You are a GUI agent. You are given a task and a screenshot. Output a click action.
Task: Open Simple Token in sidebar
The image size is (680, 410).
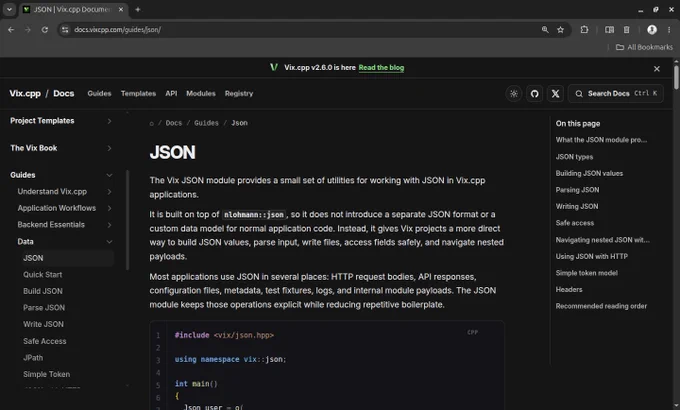pyautogui.click(x=46, y=374)
